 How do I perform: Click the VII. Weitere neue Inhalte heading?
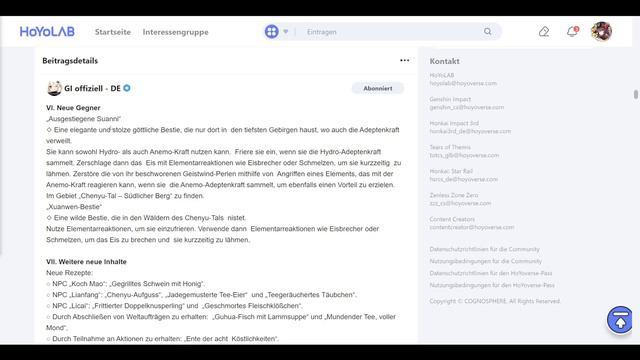(86, 262)
